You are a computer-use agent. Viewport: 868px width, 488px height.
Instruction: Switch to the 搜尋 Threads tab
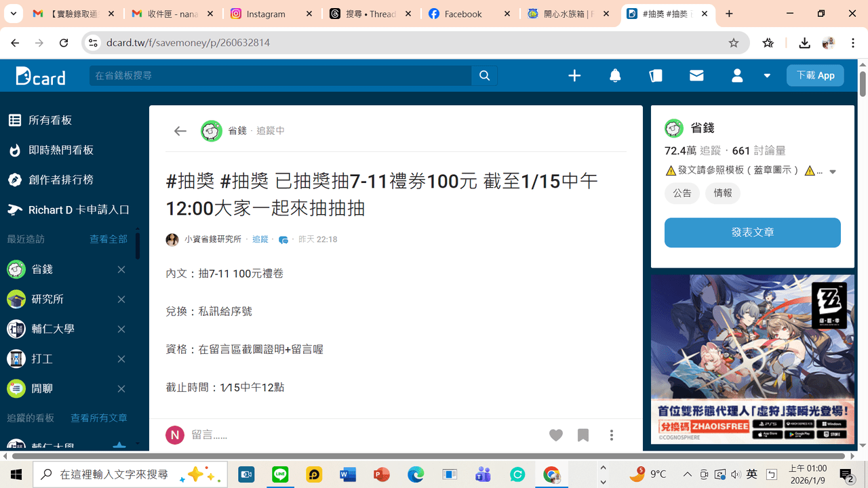(370, 14)
